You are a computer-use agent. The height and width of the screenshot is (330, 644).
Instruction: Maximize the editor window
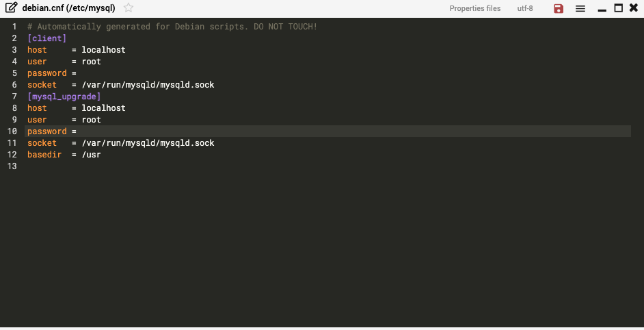click(x=619, y=8)
